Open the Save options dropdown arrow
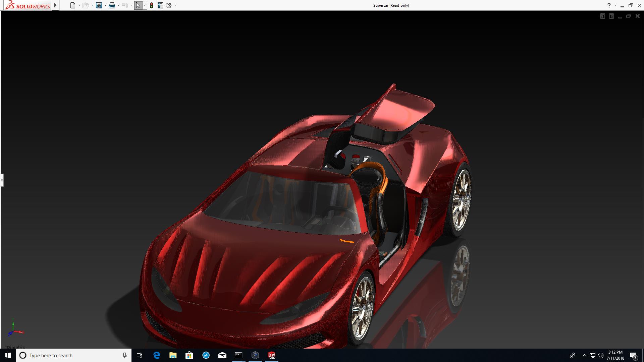 105,5
